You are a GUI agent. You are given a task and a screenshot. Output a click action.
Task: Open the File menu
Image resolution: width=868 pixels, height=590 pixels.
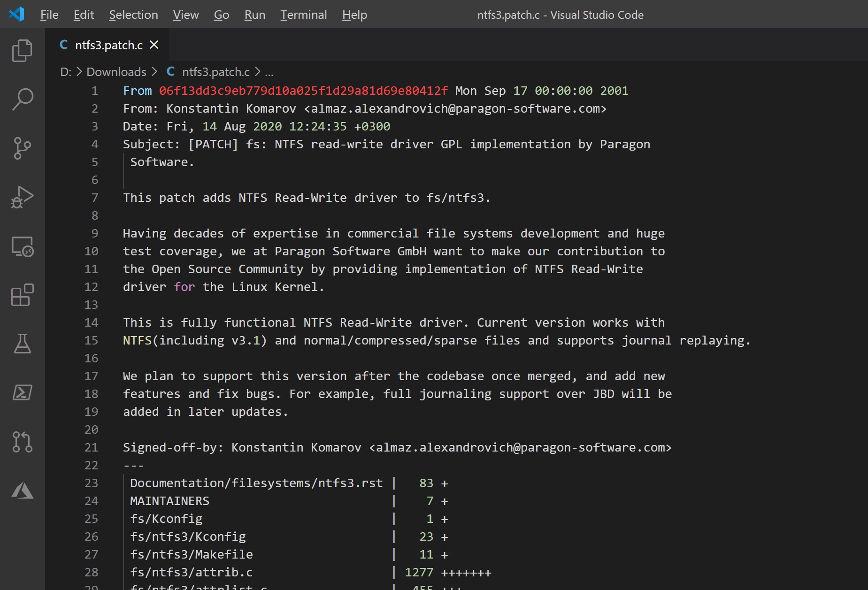(x=49, y=15)
